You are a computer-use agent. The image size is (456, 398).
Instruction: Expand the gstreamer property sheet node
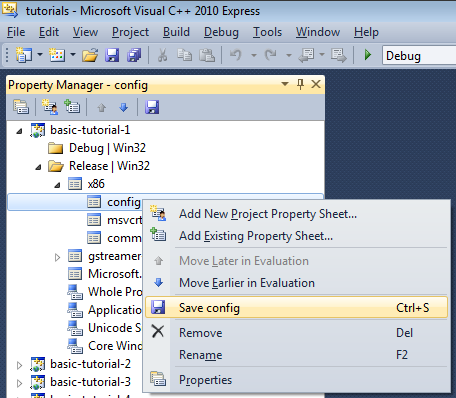[57, 257]
